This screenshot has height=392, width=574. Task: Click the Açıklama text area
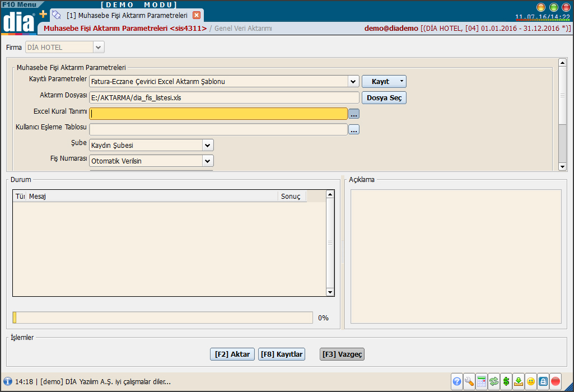(456, 256)
